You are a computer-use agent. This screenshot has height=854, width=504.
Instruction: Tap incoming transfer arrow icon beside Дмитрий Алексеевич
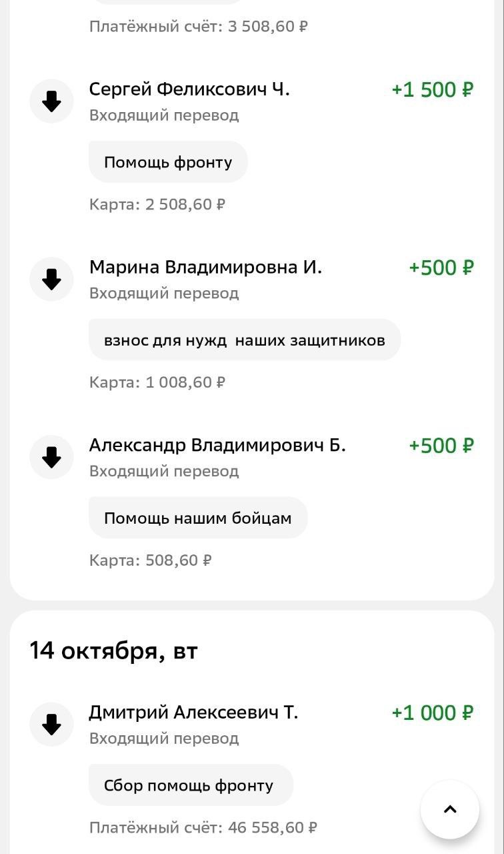(51, 725)
